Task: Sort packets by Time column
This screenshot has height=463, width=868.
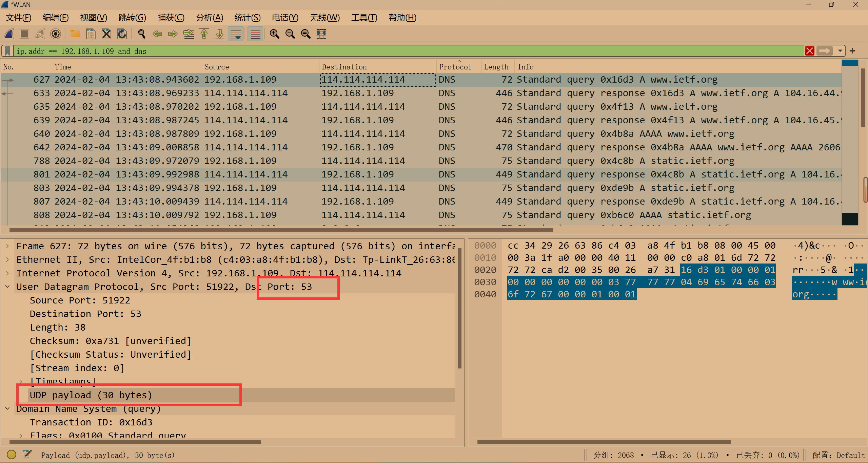Action: 127,67
